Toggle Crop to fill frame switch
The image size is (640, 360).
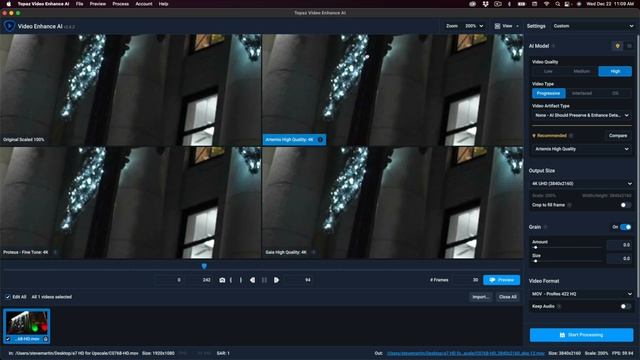tap(626, 205)
